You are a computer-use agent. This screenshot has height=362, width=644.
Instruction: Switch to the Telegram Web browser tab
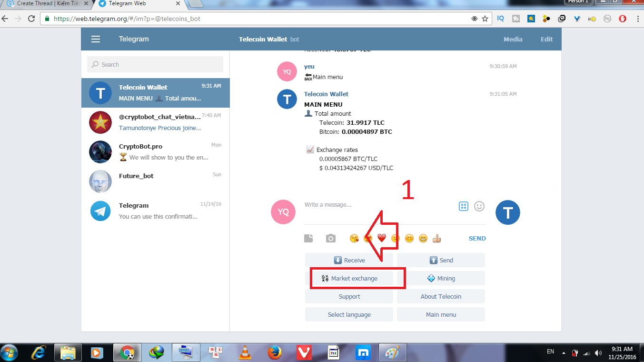(x=138, y=4)
